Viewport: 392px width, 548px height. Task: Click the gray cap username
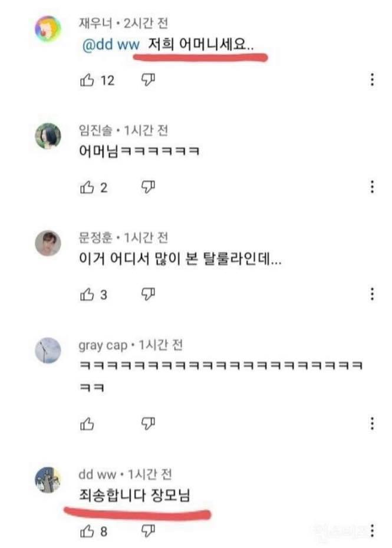[x=103, y=345]
